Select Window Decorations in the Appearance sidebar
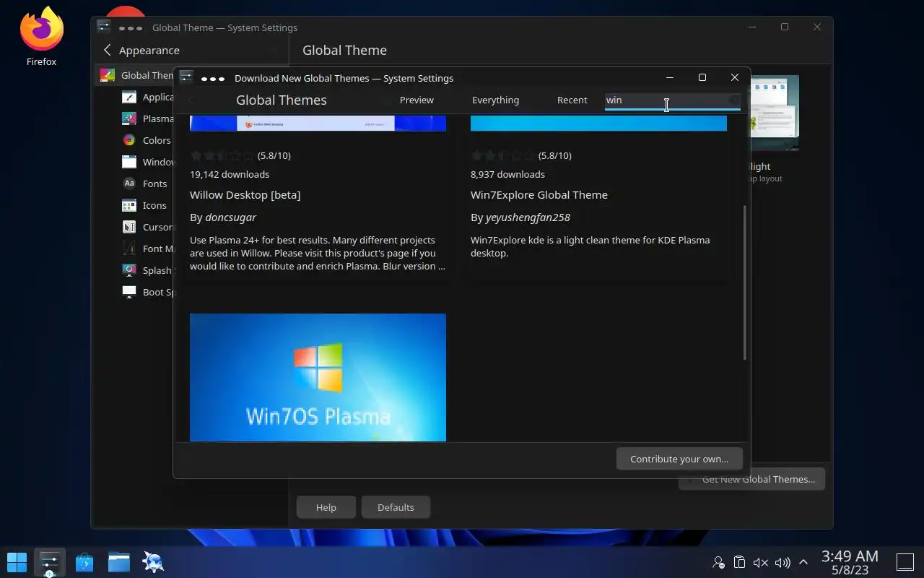924x578 pixels. pos(149,162)
